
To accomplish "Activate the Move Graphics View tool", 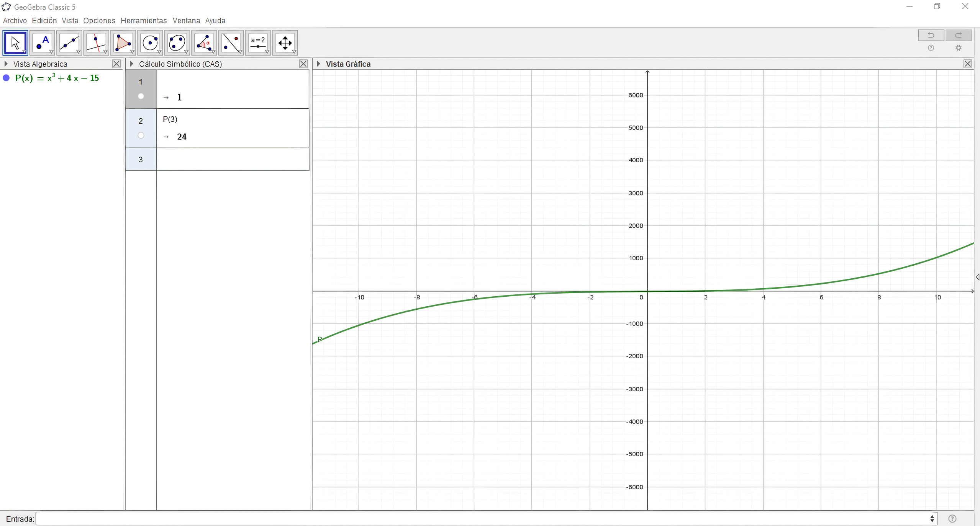I will pyautogui.click(x=285, y=42).
